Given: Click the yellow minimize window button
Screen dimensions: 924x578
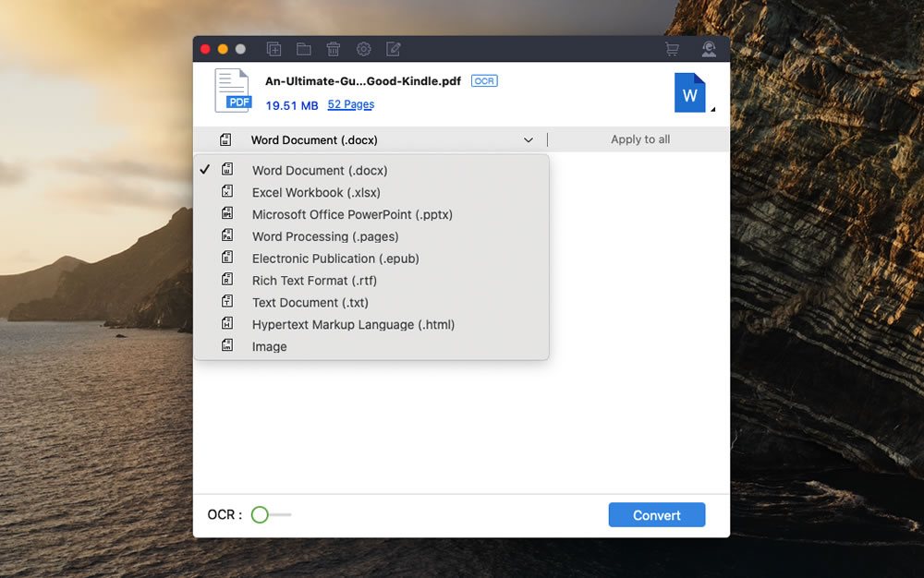Looking at the screenshot, I should [x=223, y=49].
